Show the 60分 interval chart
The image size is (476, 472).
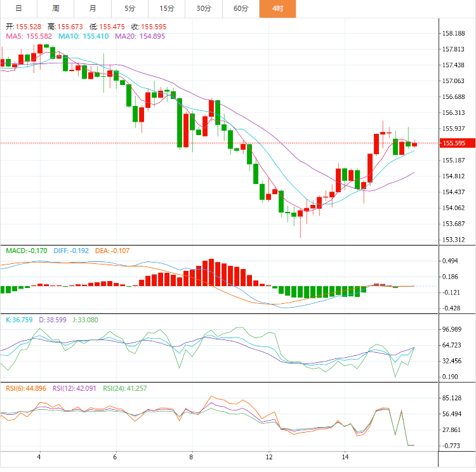point(241,8)
